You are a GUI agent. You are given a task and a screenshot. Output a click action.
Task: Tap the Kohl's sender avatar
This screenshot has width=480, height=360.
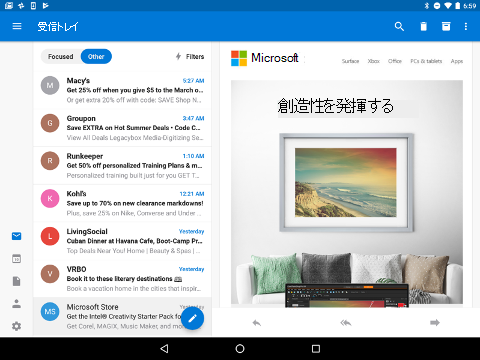(x=50, y=198)
